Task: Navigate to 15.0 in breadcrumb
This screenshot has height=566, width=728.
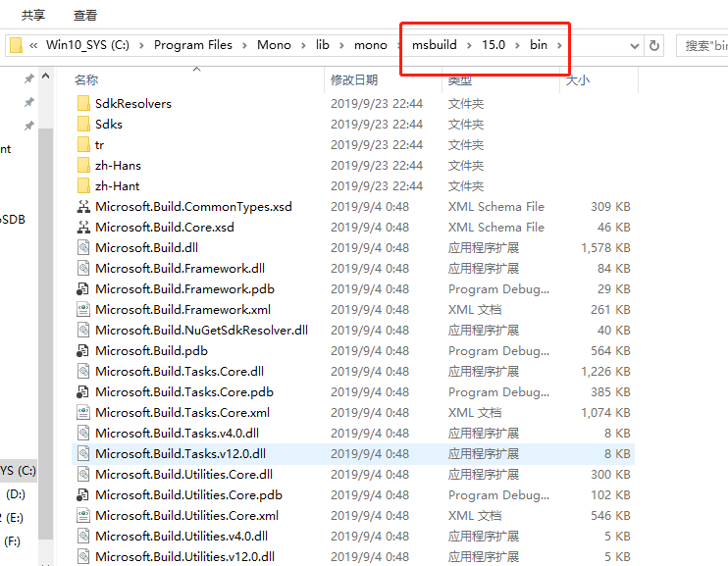Action: pyautogui.click(x=494, y=45)
